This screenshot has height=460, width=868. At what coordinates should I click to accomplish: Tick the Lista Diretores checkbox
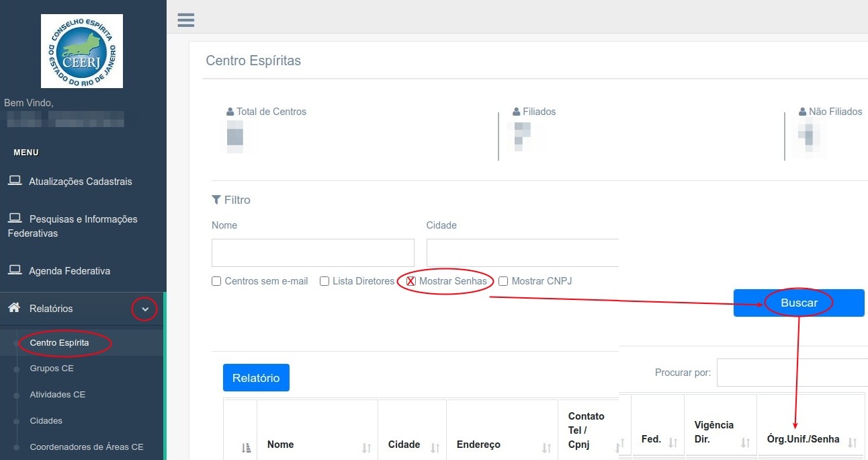pos(324,281)
